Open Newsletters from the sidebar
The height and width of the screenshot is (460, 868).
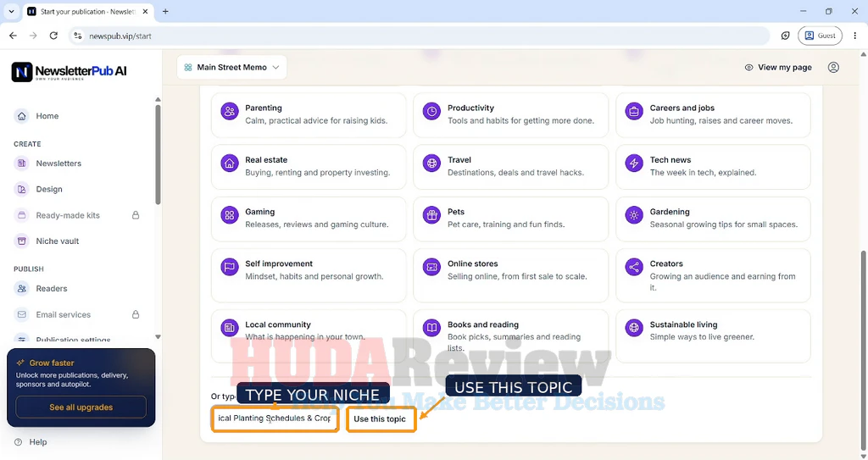point(58,163)
